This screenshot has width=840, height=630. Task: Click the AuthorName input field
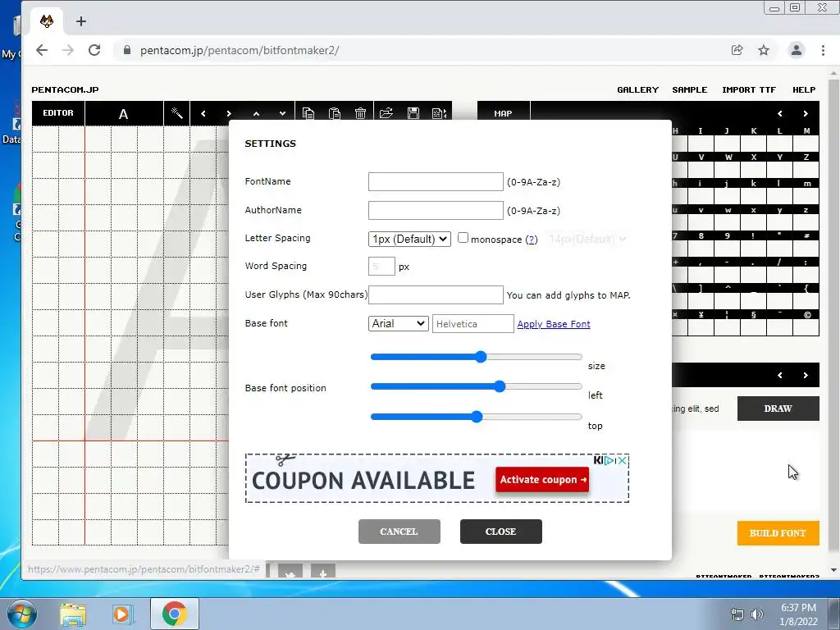436,211
